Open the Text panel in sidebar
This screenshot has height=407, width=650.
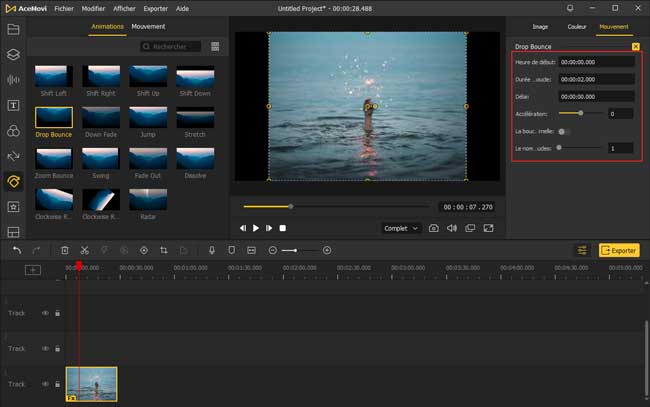pyautogui.click(x=13, y=105)
